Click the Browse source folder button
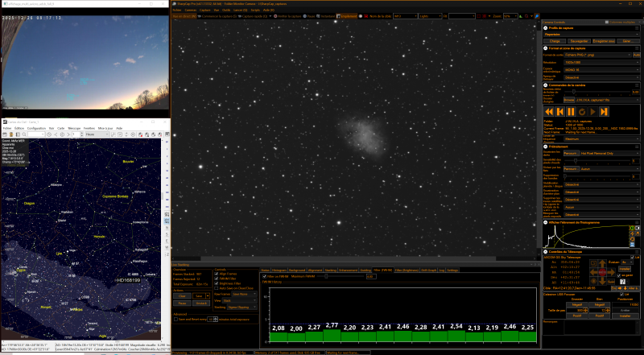Screen dimensions: 644x355 (x=569, y=100)
